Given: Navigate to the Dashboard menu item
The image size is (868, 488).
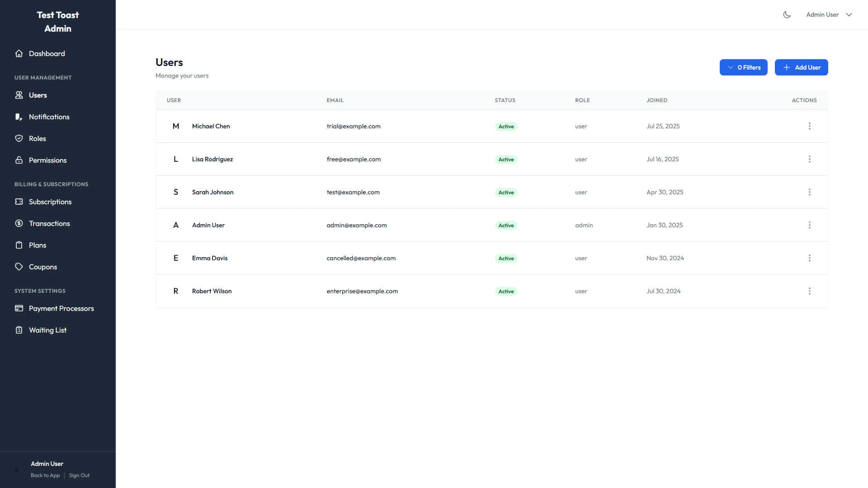Looking at the screenshot, I should click(x=47, y=53).
